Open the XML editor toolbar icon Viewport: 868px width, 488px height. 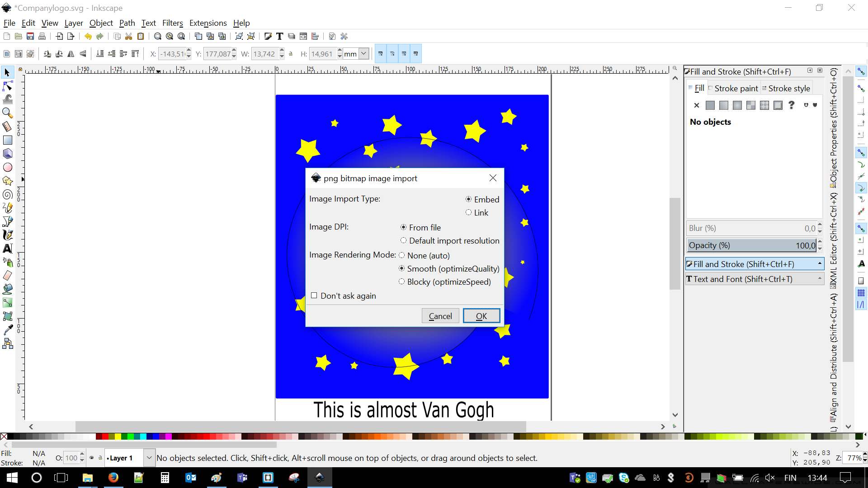[x=303, y=36]
